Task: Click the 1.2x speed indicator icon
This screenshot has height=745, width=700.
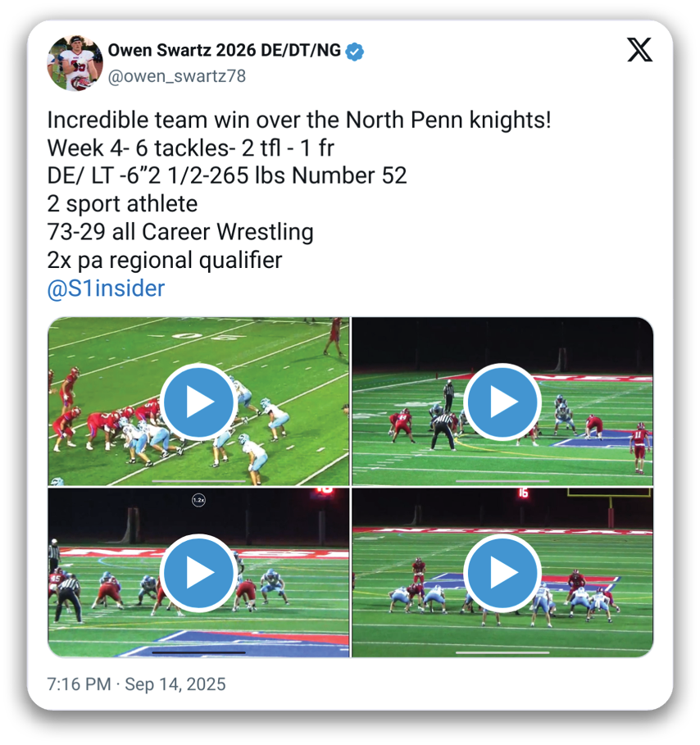Action: [x=198, y=500]
